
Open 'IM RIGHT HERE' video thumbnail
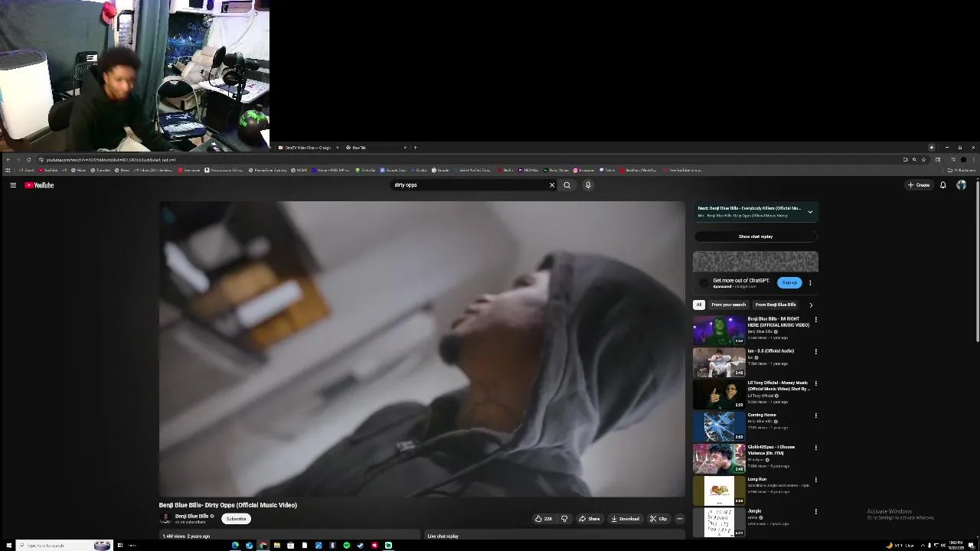click(x=719, y=331)
